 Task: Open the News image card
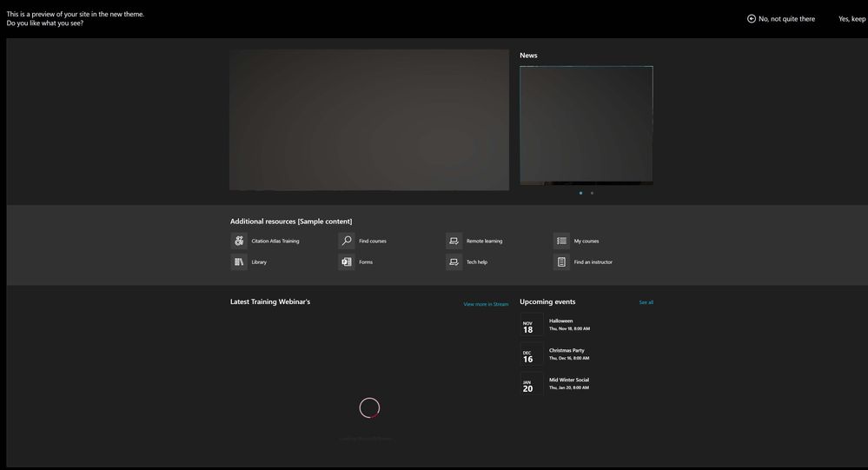point(586,125)
